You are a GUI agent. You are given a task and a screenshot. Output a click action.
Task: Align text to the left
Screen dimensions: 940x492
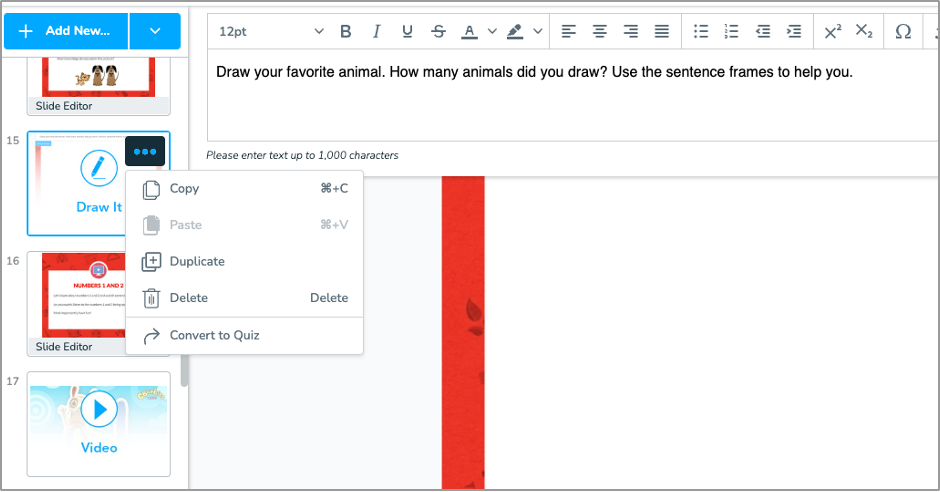pos(569,32)
